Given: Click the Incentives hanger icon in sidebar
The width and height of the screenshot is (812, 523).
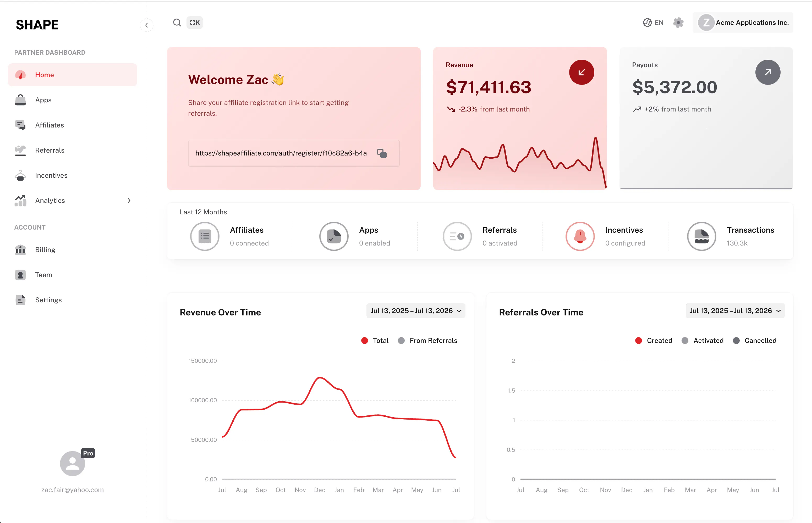Looking at the screenshot, I should coord(20,175).
